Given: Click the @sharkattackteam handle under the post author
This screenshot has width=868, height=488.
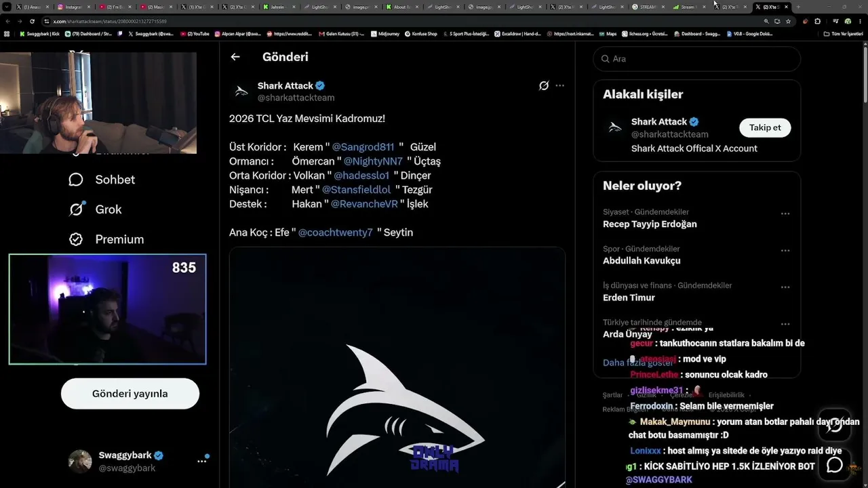Looking at the screenshot, I should (296, 98).
